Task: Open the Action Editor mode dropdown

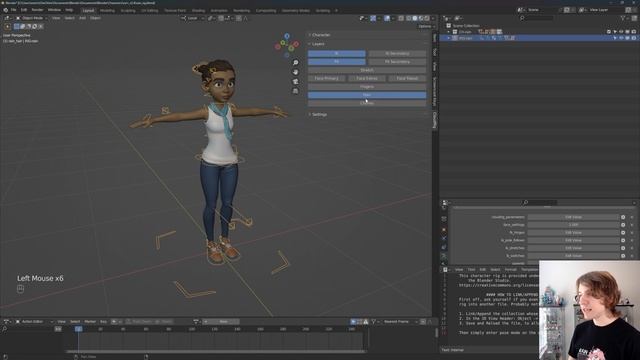Action: (34, 322)
